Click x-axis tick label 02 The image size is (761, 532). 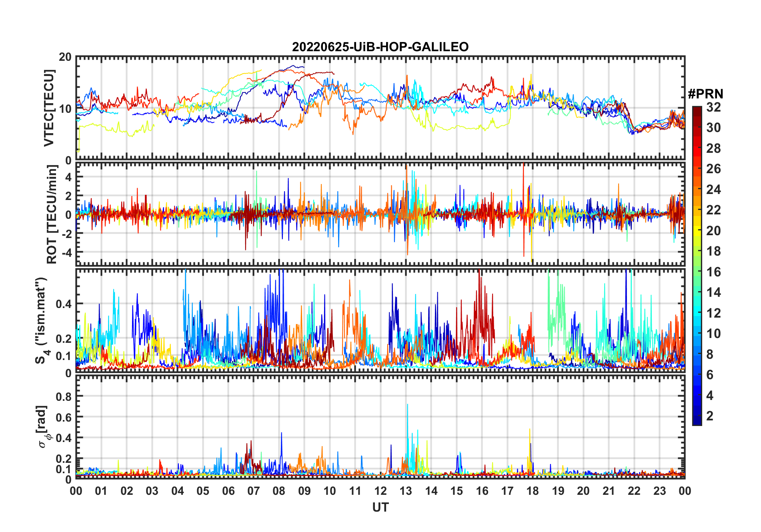[127, 491]
